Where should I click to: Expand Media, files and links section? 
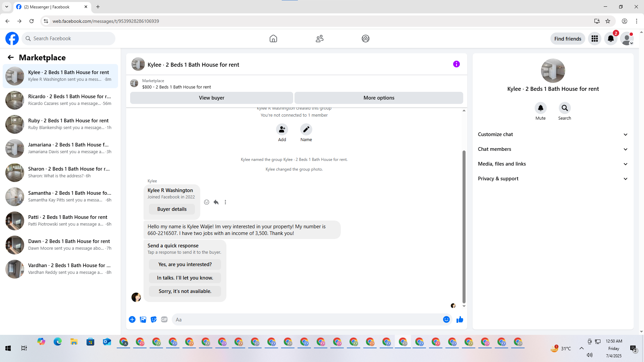pyautogui.click(x=553, y=164)
